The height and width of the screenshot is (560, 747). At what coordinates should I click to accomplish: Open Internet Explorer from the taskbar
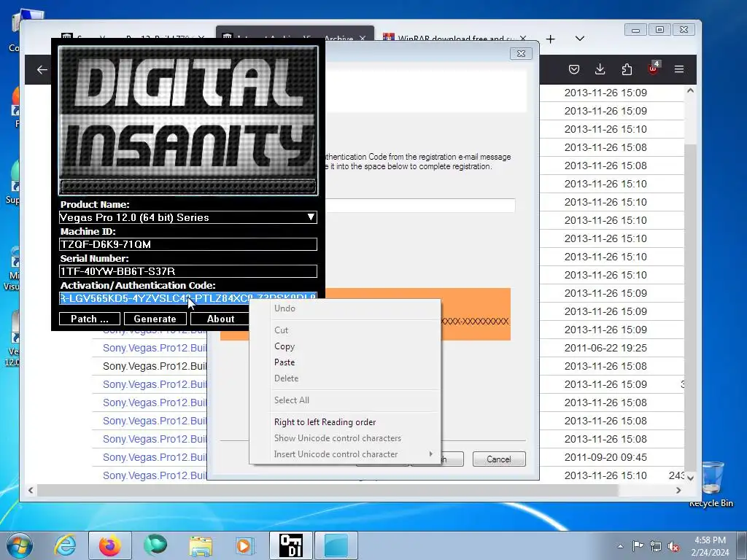65,545
